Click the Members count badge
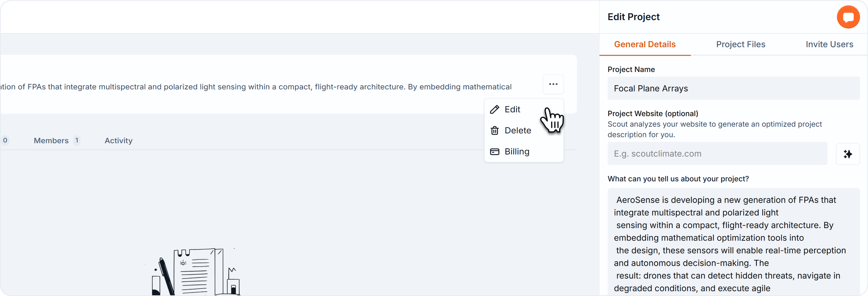This screenshot has width=868, height=296. (x=77, y=140)
